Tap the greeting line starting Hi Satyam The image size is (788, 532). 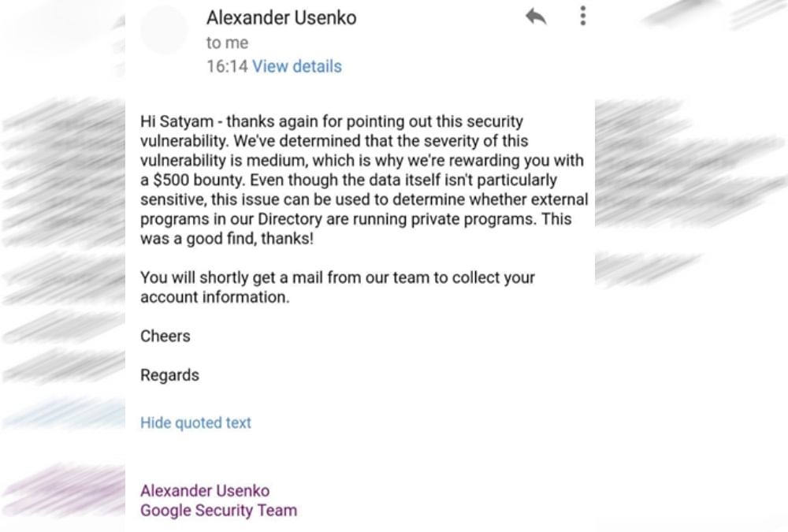pyautogui.click(x=331, y=121)
